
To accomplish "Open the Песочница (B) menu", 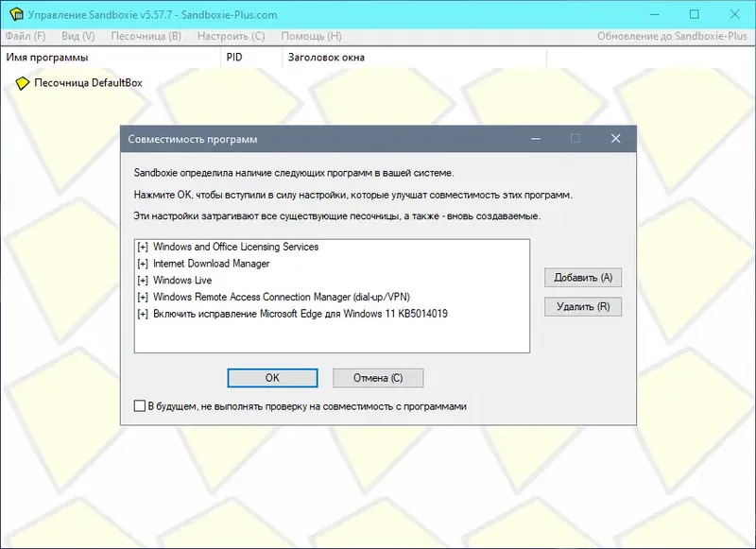I will [x=146, y=36].
